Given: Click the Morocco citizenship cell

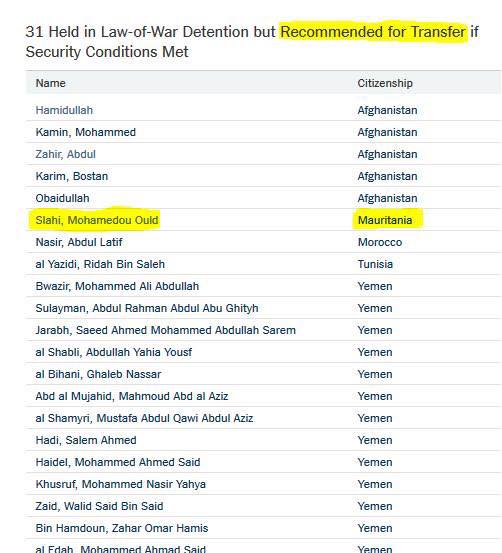Looking at the screenshot, I should tap(380, 242).
